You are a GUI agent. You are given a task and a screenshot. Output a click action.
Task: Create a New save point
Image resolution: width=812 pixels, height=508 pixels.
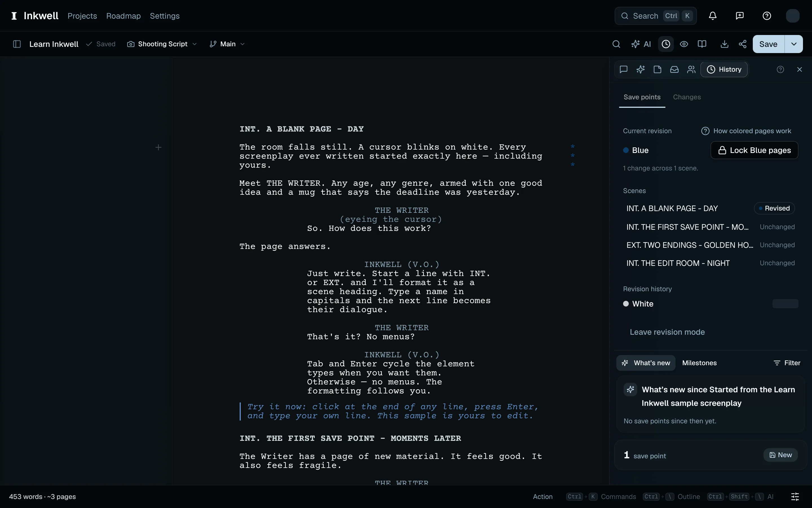tap(780, 455)
